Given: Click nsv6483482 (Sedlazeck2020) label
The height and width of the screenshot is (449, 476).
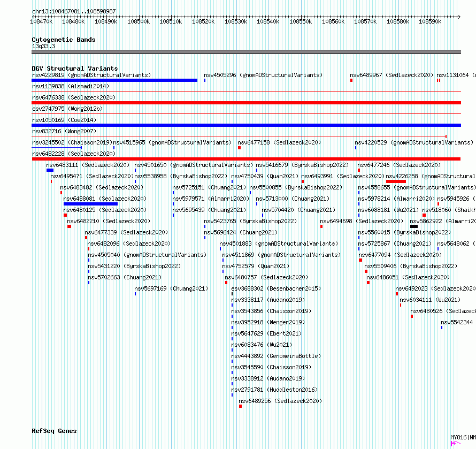Looking at the screenshot, I should coord(102,187).
